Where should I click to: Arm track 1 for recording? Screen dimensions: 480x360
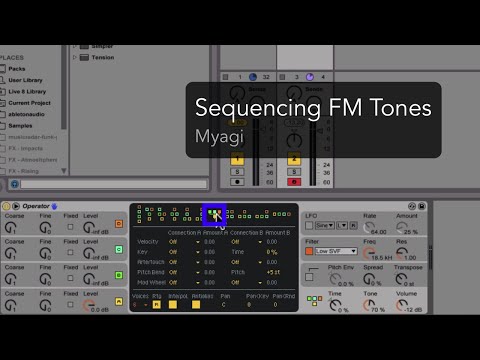(237, 182)
